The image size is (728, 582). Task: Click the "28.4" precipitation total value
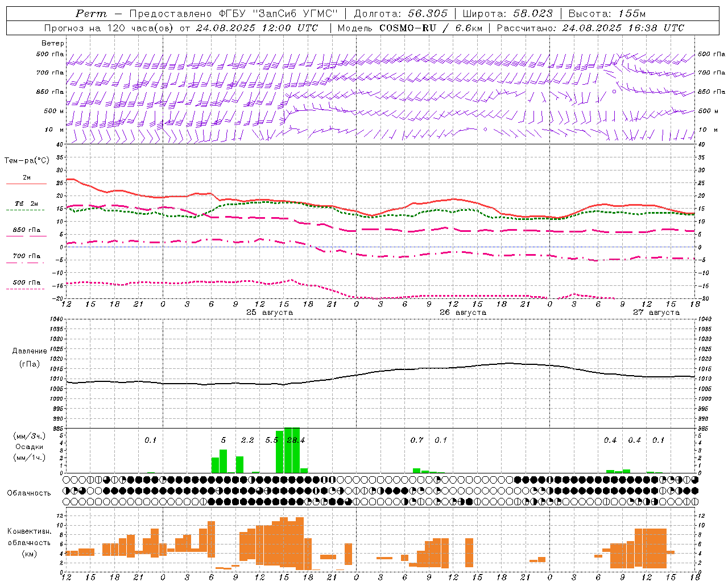coord(296,440)
